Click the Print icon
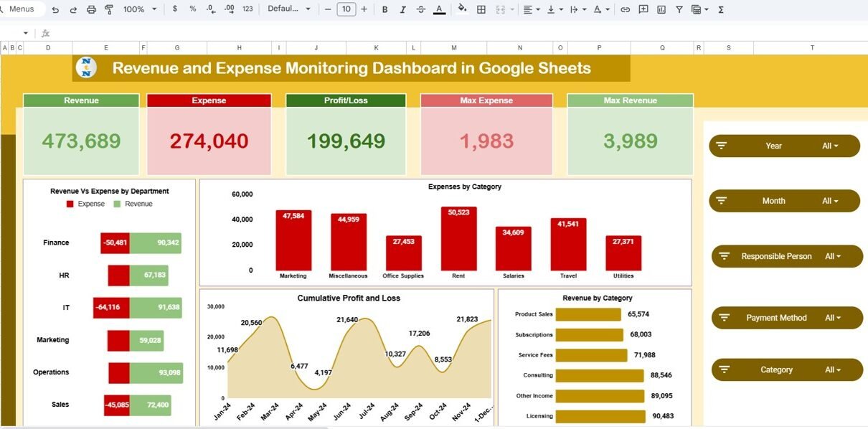The image size is (868, 429). click(x=91, y=9)
